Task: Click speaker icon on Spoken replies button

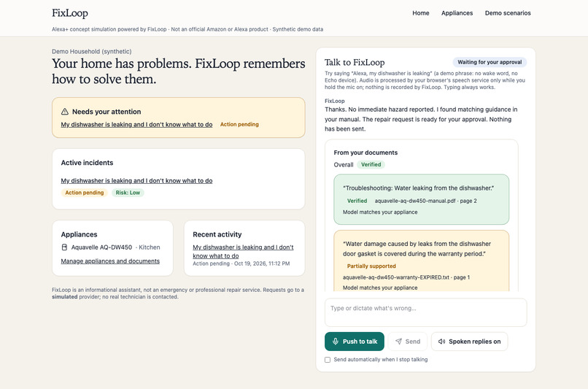Action: point(442,342)
